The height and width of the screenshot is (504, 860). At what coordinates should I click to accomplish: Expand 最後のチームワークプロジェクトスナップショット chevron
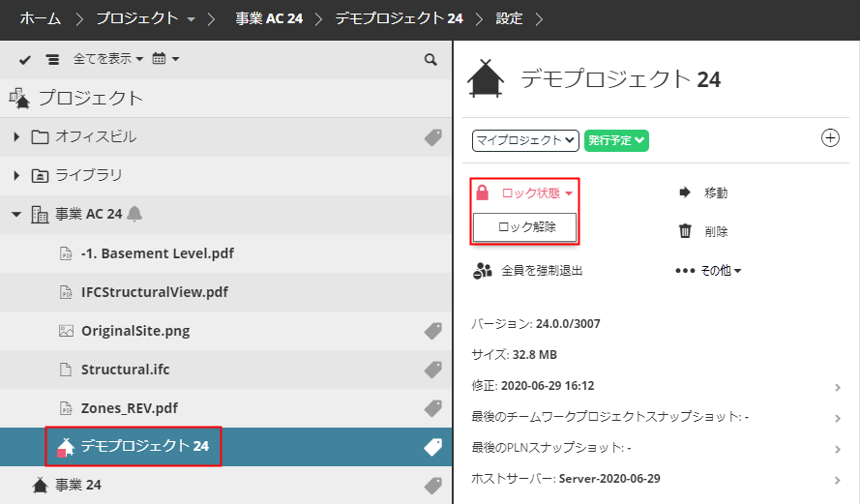838,419
